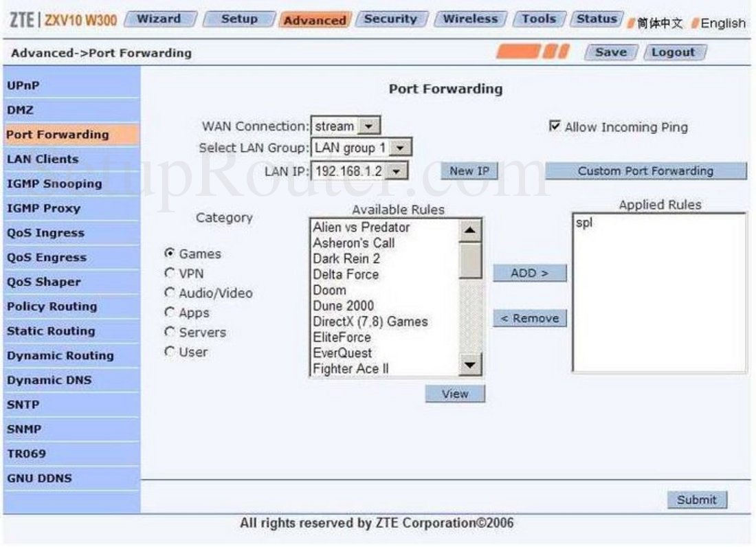756x547 pixels.
Task: Select Fighter Ace II rule
Action: pos(384,369)
